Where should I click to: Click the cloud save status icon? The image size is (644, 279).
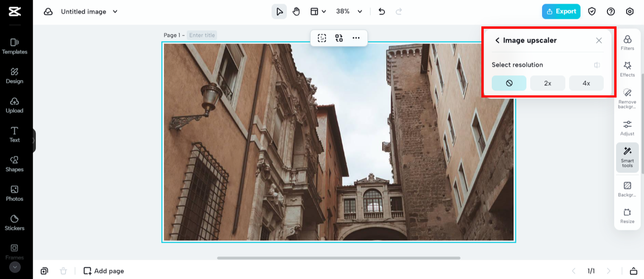pos(48,11)
